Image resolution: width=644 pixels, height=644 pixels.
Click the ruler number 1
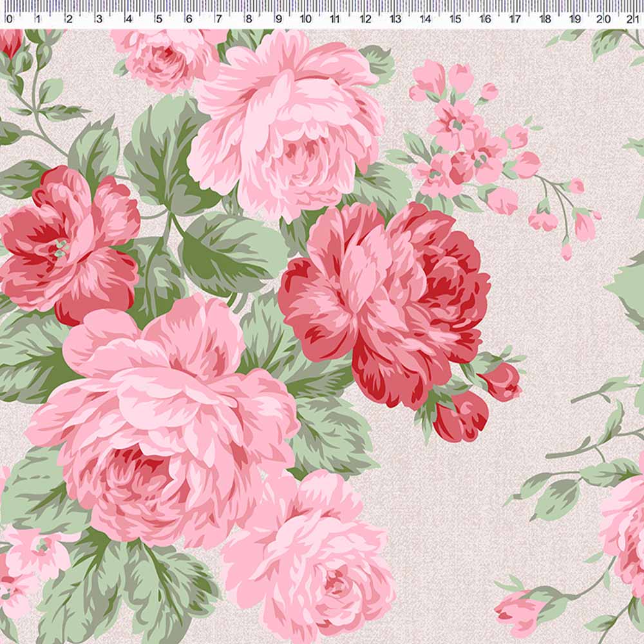(x=38, y=19)
